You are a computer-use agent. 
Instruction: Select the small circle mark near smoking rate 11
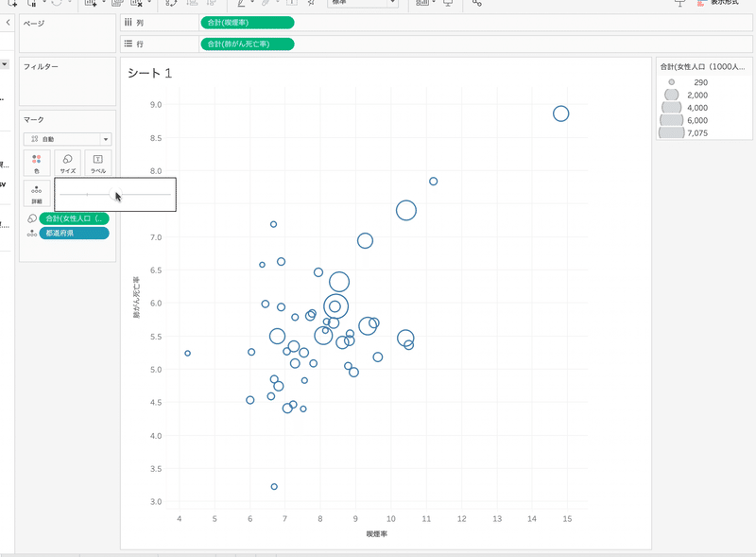pyautogui.click(x=434, y=182)
